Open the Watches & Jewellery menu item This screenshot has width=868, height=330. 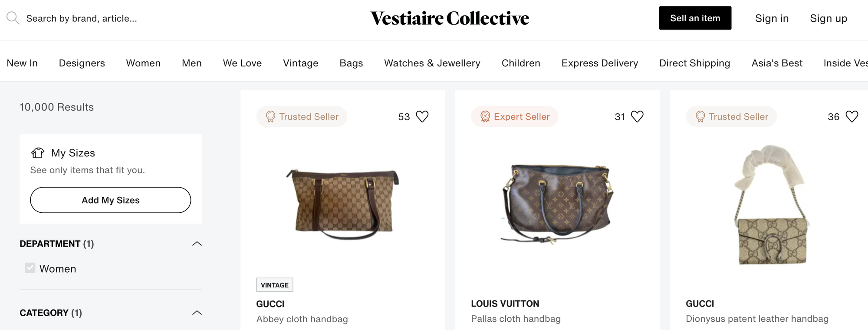432,63
